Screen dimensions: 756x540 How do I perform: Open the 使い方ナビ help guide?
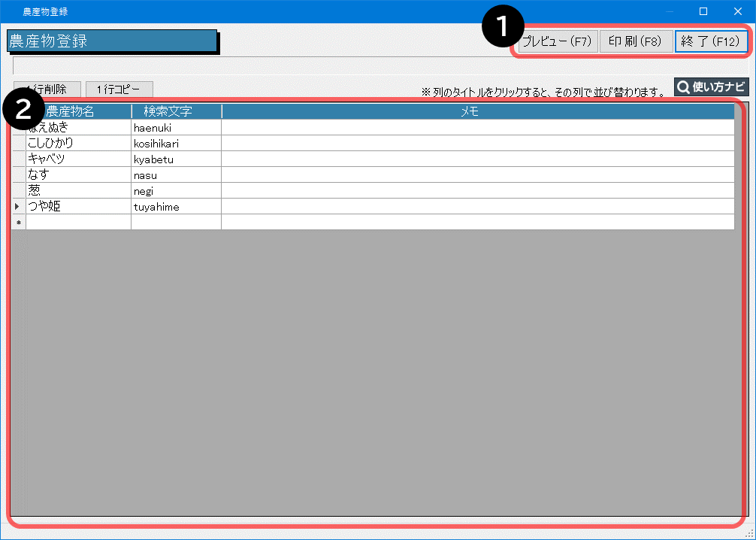[x=711, y=86]
